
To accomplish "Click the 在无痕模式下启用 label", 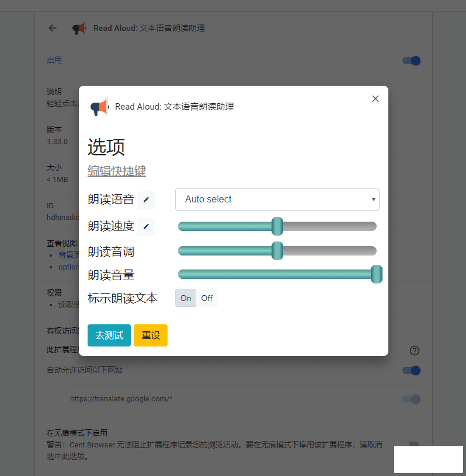I will click(x=77, y=433).
